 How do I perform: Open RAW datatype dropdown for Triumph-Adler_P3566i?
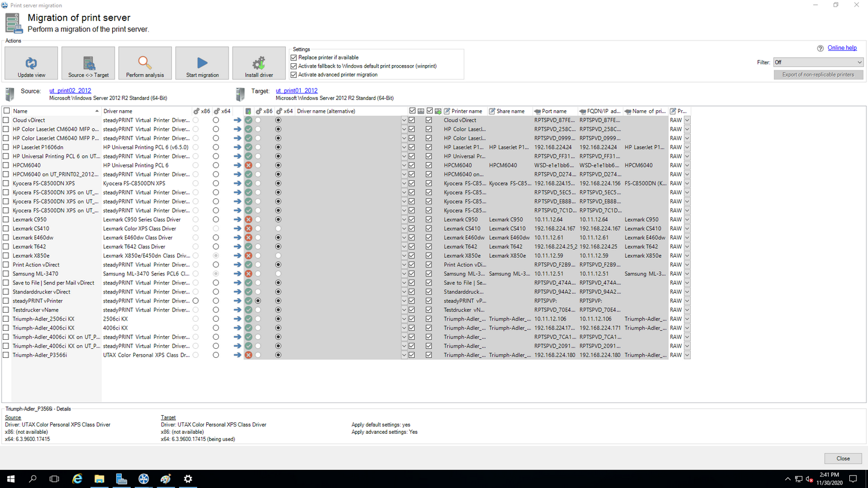coord(687,355)
